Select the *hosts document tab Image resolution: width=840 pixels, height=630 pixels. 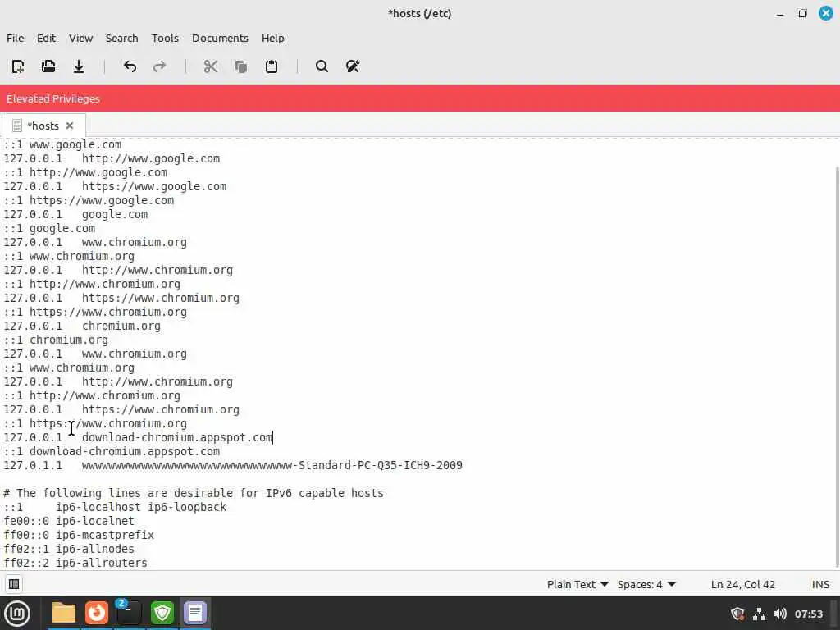43,126
